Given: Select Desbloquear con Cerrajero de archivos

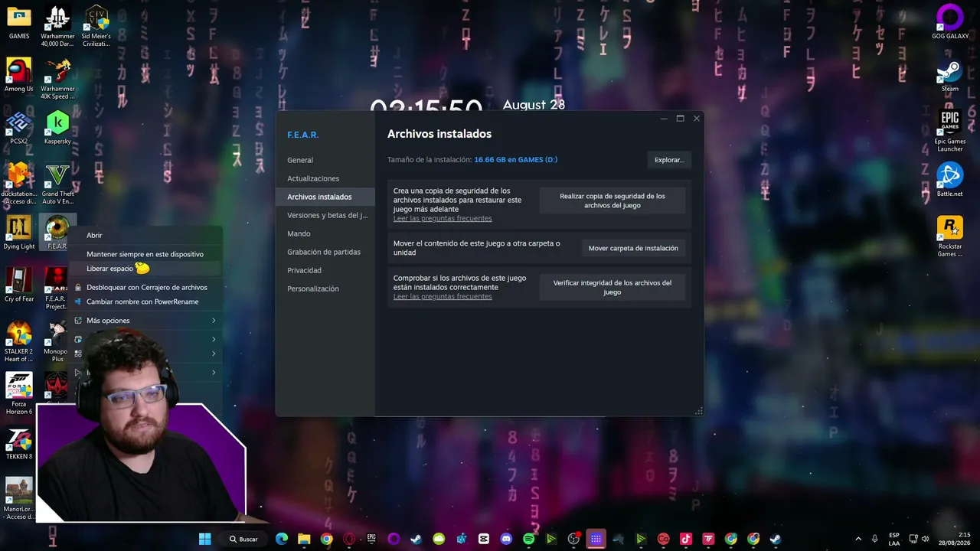Looking at the screenshot, I should click(x=145, y=288).
